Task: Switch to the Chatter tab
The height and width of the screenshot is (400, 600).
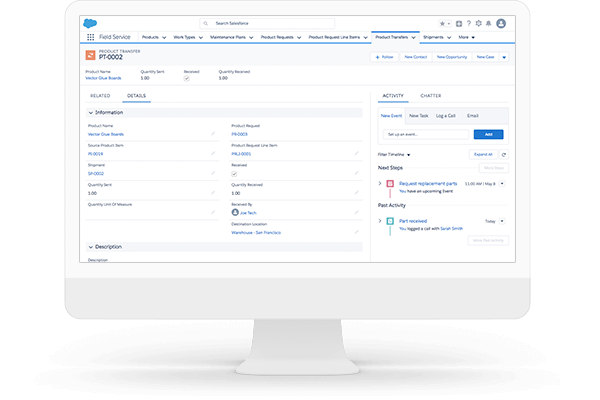Action: click(431, 96)
